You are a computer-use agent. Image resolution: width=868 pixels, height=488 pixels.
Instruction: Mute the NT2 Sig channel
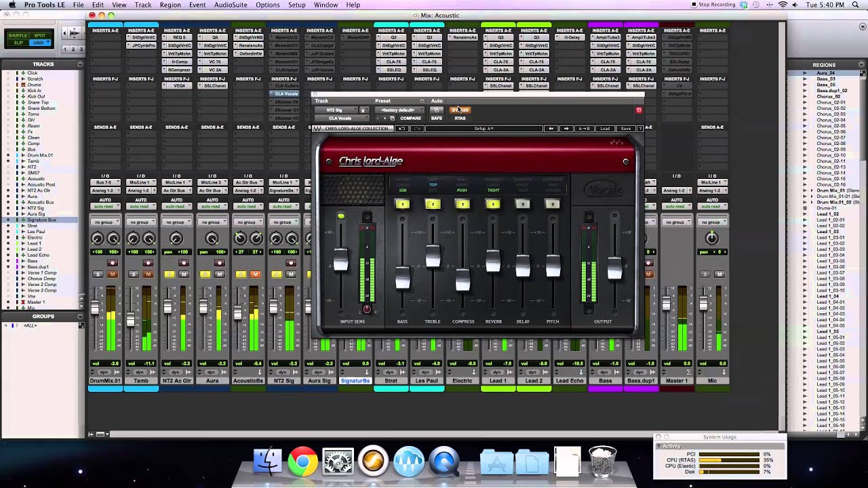click(291, 274)
